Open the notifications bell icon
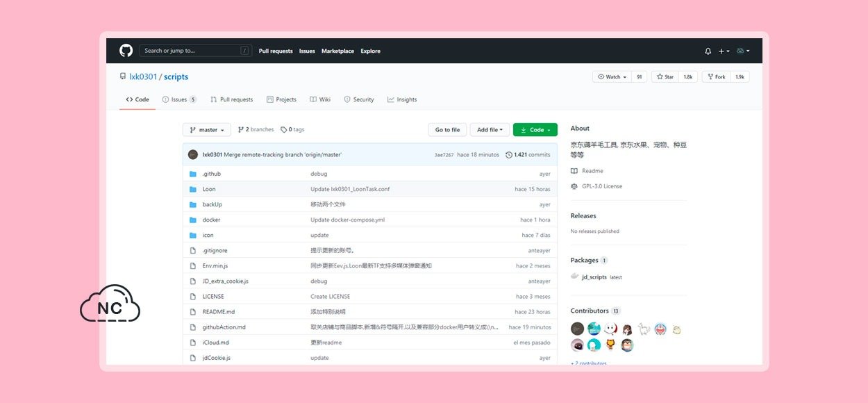Viewport: 868px width, 403px height. 708,51
